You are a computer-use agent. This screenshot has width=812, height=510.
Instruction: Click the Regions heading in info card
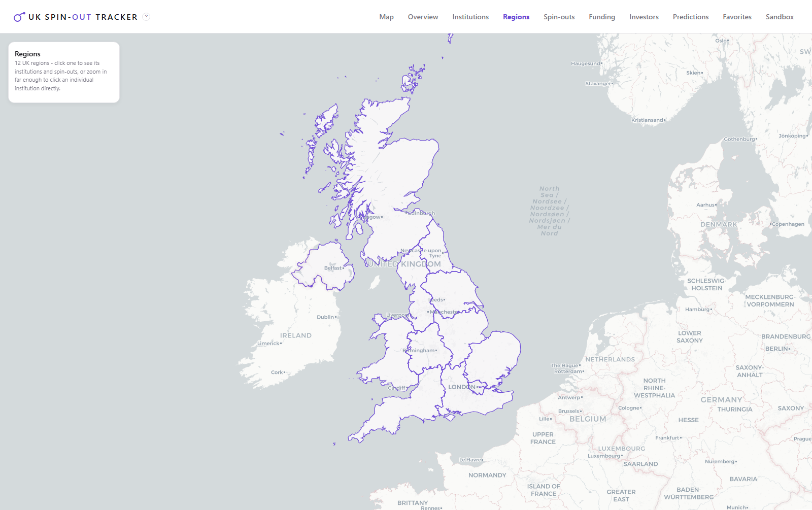[x=27, y=54]
